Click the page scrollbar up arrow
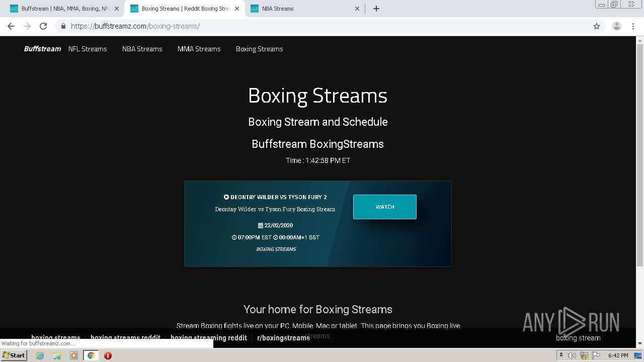The image size is (644, 362). [640, 40]
